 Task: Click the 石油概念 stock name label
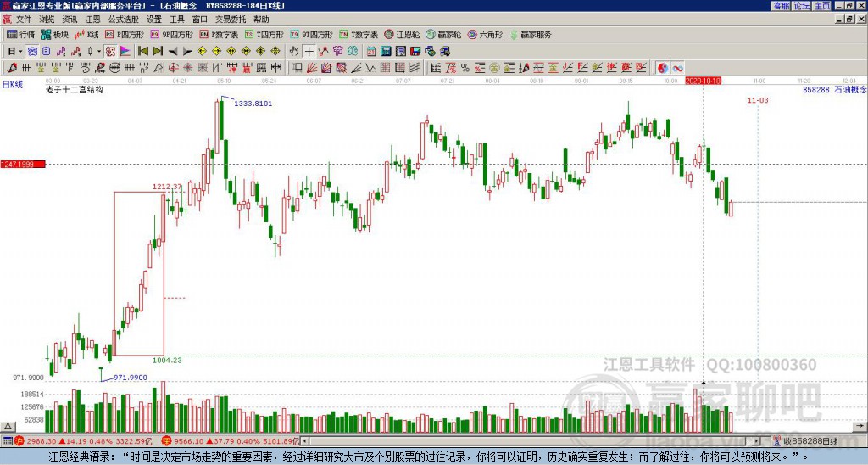(851, 89)
